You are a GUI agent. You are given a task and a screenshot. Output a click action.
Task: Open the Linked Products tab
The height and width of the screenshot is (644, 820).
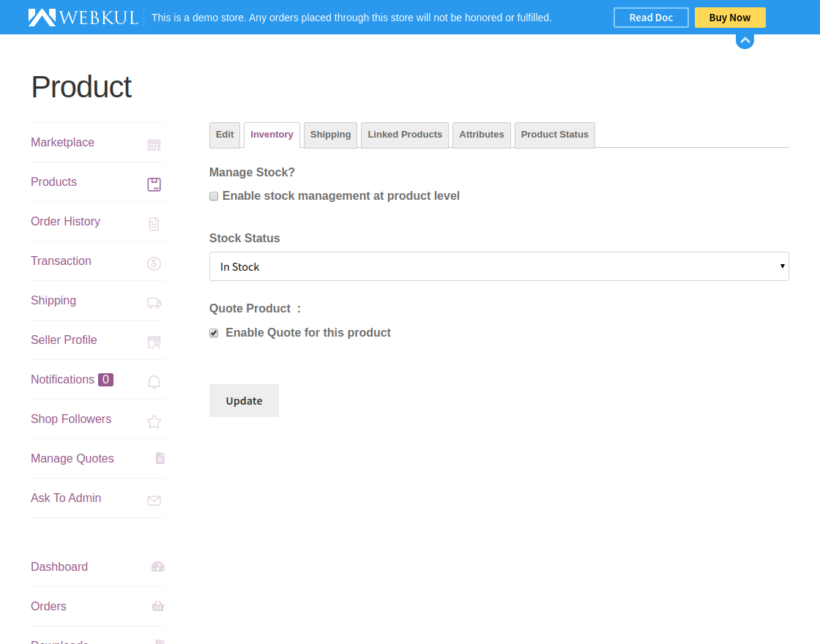405,135
